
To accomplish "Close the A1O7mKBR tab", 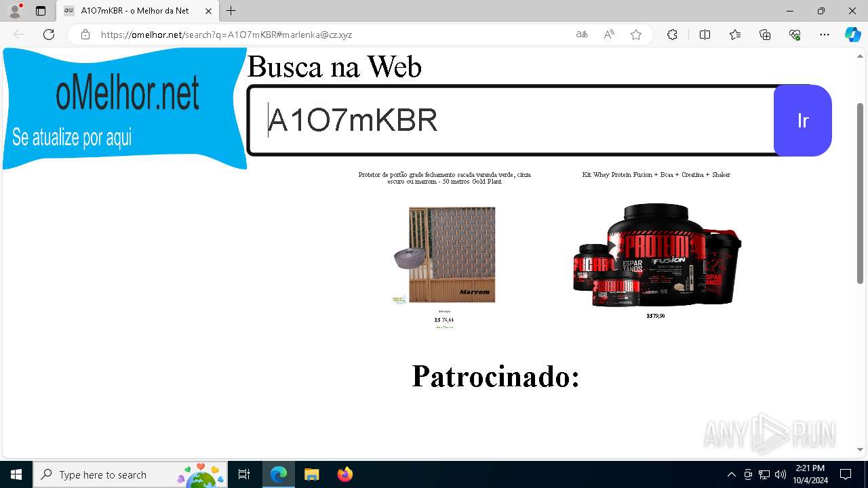I will coord(208,11).
